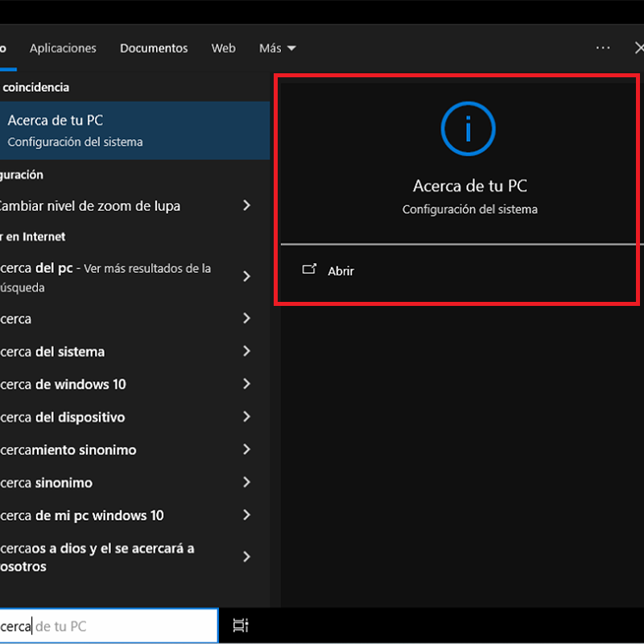Select the Web search tab

pos(224,48)
